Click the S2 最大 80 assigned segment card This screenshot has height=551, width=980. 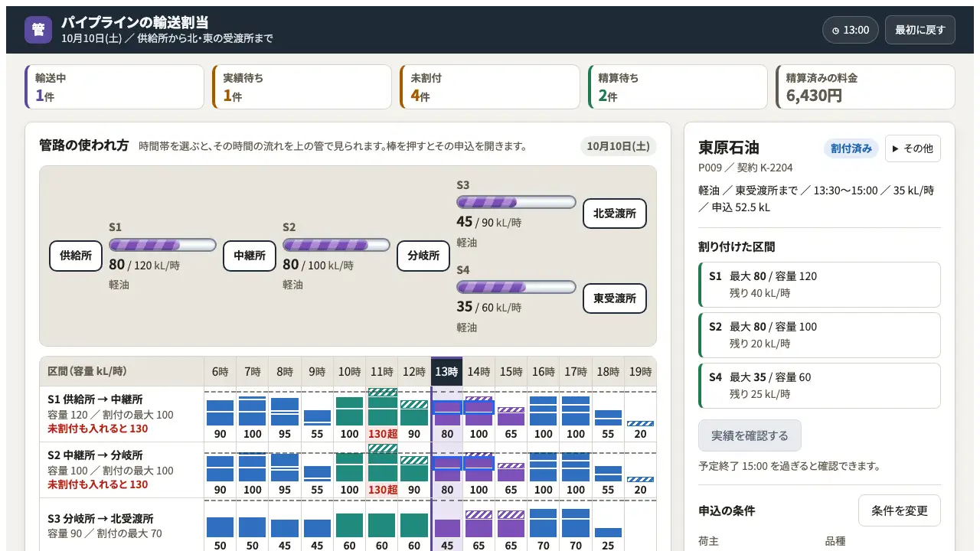[x=819, y=335]
